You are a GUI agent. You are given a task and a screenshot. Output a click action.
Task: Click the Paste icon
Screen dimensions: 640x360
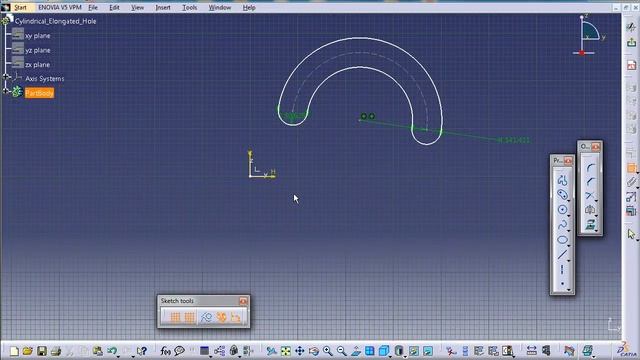point(98,351)
